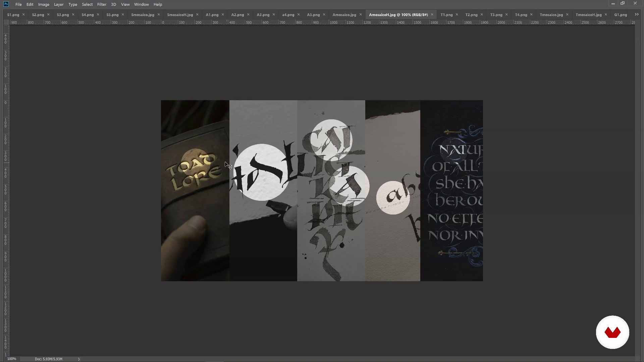Switch to the T2.png document tab
This screenshot has height=362, width=644.
pos(471,15)
